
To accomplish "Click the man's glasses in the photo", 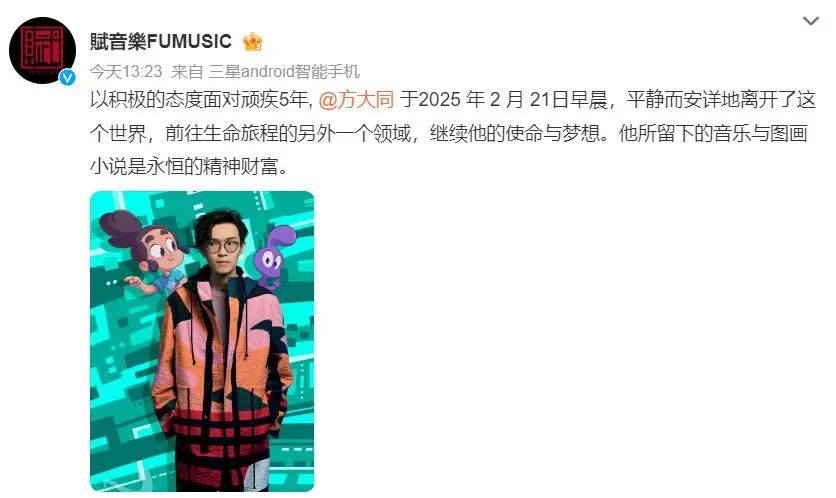I will (222, 246).
